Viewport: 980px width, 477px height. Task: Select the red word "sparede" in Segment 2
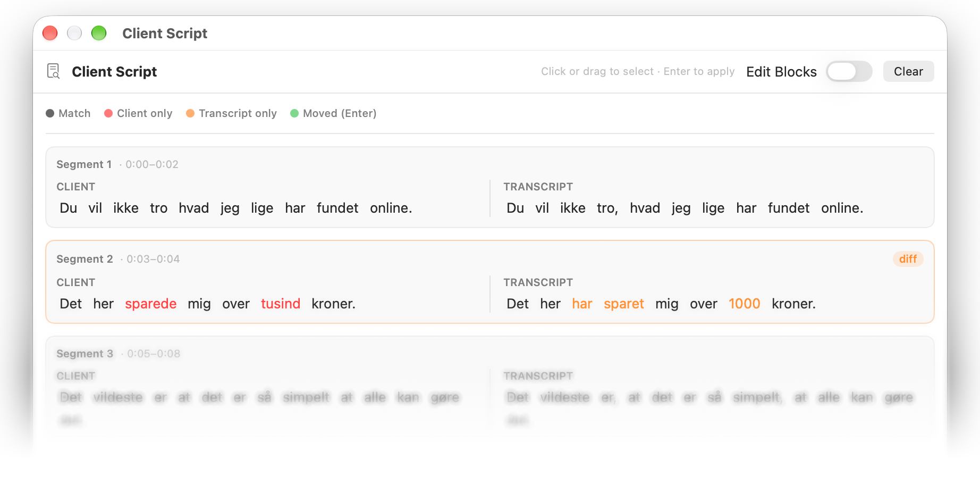click(x=151, y=304)
